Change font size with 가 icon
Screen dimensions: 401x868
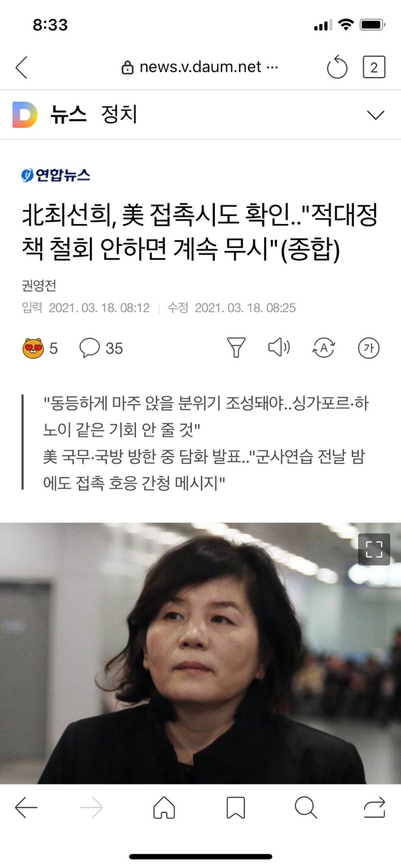368,348
